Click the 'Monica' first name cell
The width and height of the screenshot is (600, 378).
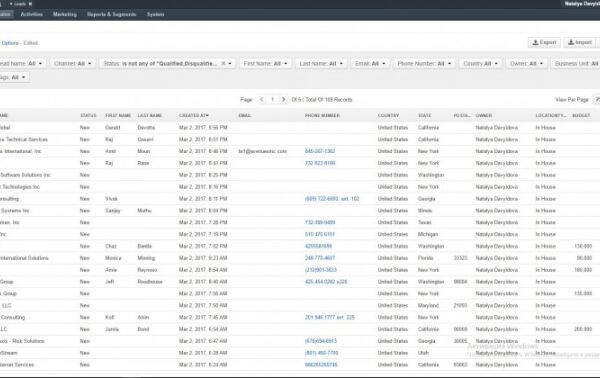(x=113, y=258)
